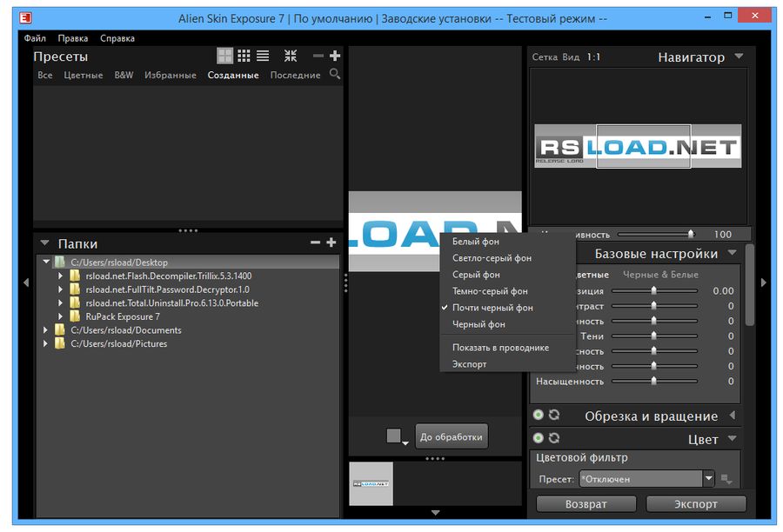The width and height of the screenshot is (783, 532).
Task: Open the Правка menu
Action: (73, 38)
